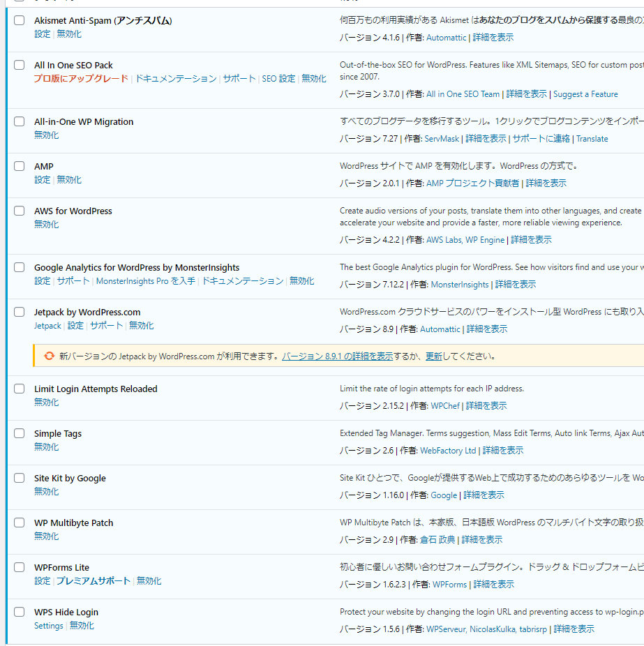Open WPForms プレミアムサポート link
The image size is (644, 646).
click(x=93, y=581)
